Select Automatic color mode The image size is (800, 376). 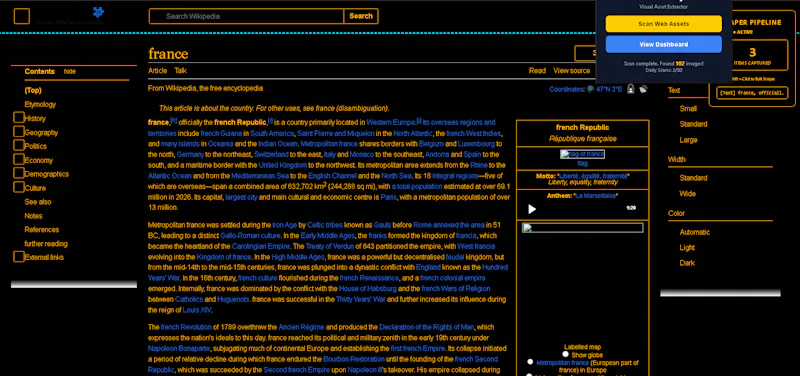click(694, 232)
